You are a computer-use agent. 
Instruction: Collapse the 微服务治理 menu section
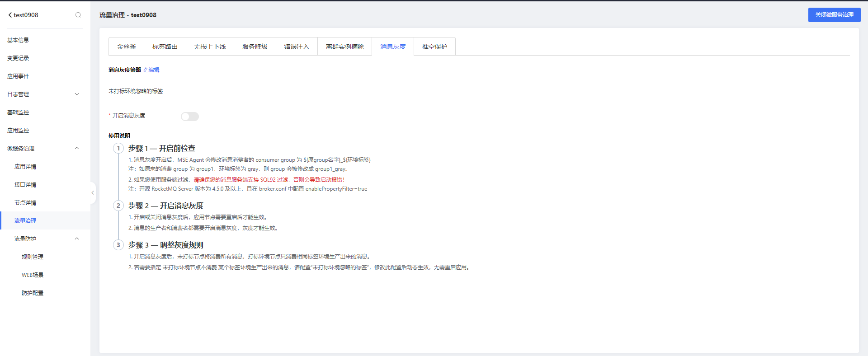77,149
